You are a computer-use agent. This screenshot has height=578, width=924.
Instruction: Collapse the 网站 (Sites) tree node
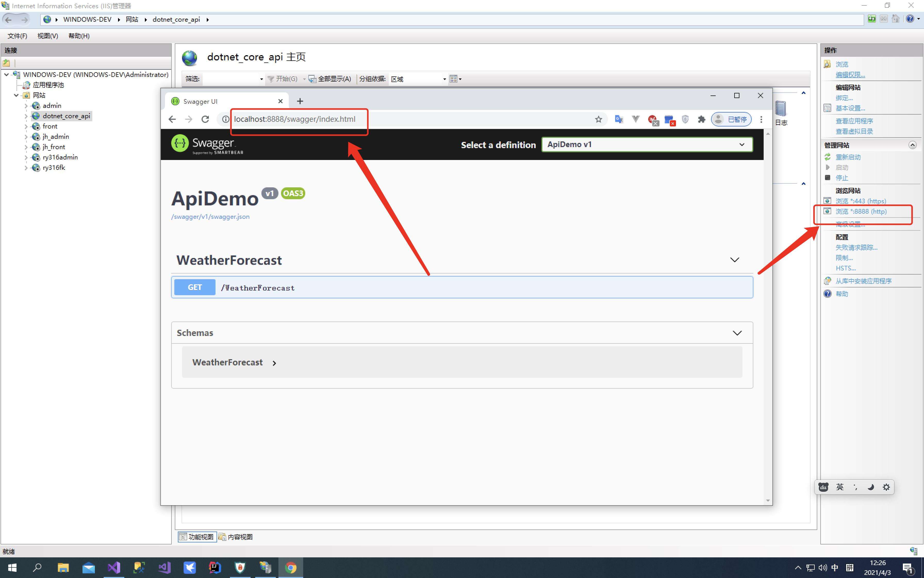coord(16,95)
